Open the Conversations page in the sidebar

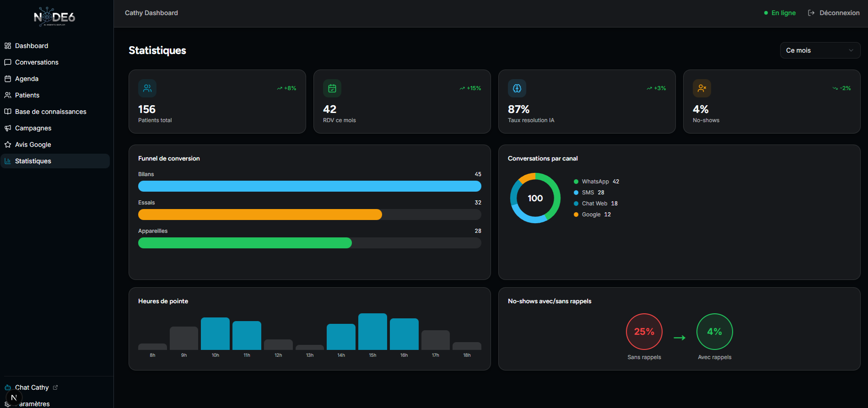[x=37, y=62]
